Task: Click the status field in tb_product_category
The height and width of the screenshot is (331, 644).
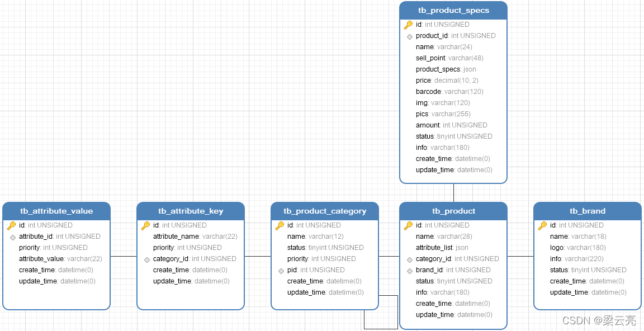Action: point(325,248)
